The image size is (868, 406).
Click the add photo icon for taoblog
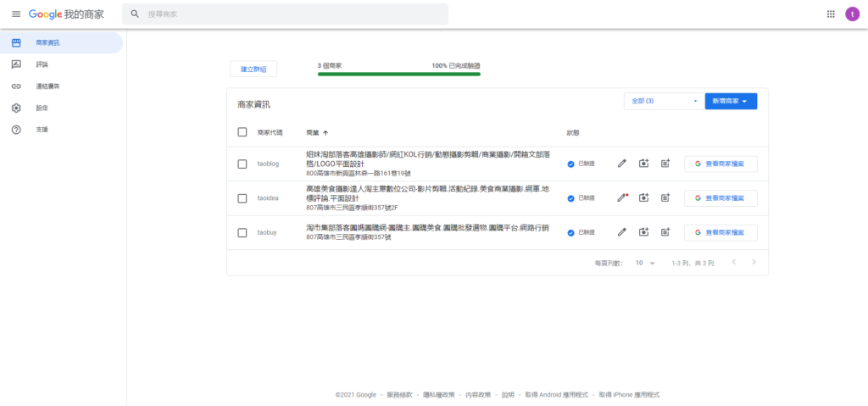(x=643, y=164)
